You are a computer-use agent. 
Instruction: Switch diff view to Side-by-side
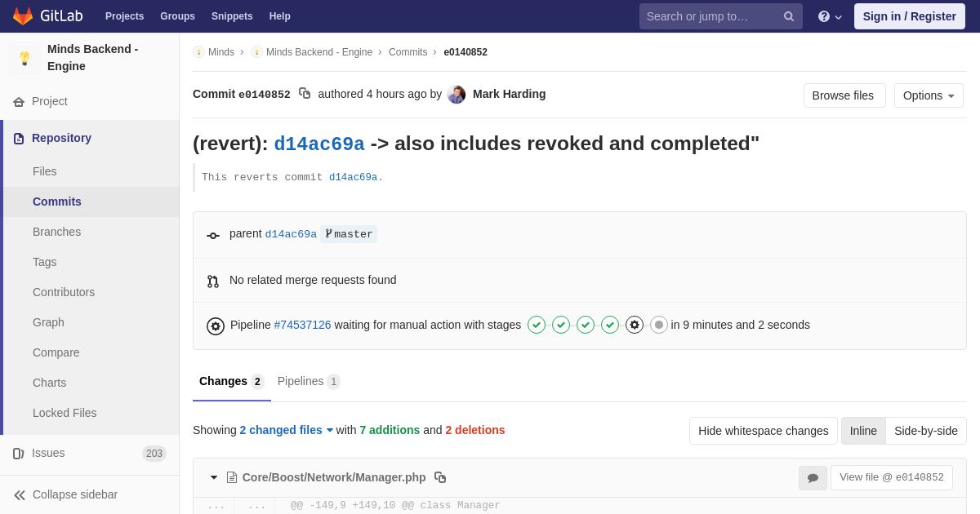[x=926, y=431]
